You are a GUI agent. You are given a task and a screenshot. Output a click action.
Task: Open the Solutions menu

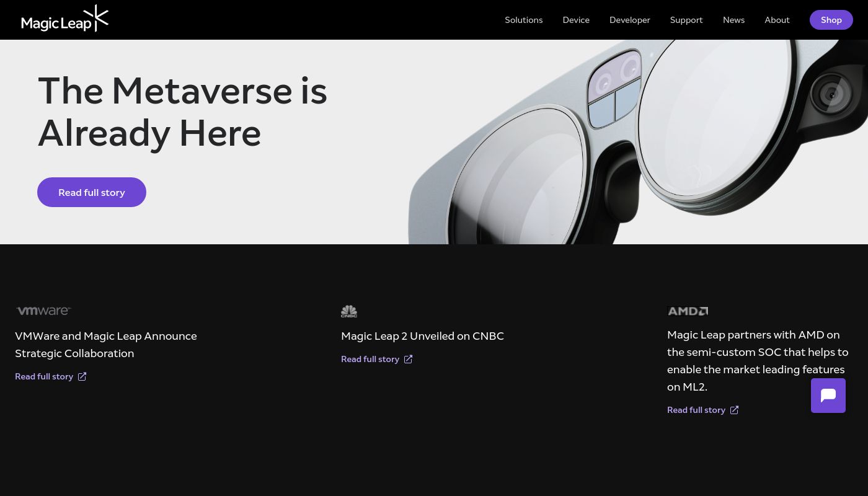(x=523, y=20)
